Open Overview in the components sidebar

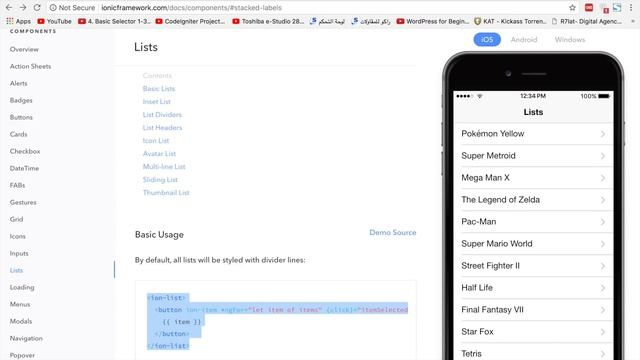click(x=24, y=49)
